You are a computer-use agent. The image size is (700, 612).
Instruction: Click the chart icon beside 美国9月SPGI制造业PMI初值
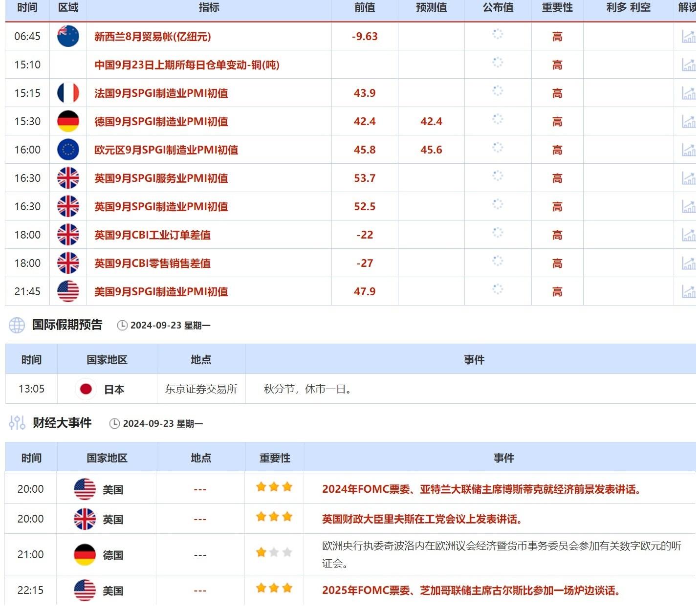pyautogui.click(x=689, y=291)
